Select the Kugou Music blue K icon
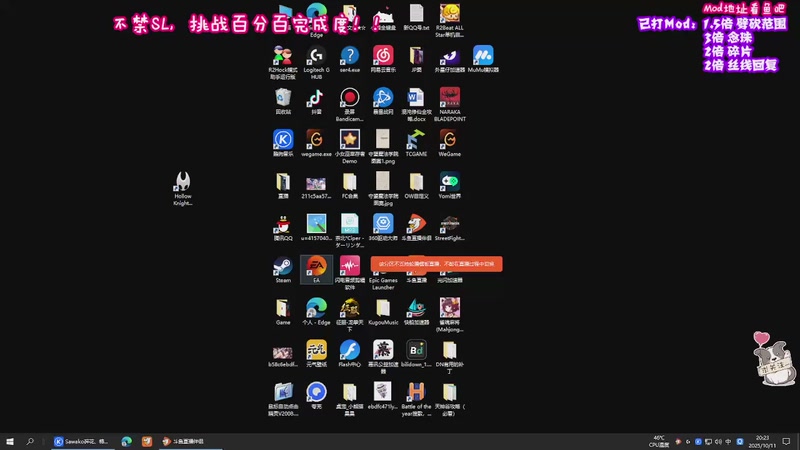This screenshot has height=450, width=800. tap(283, 143)
